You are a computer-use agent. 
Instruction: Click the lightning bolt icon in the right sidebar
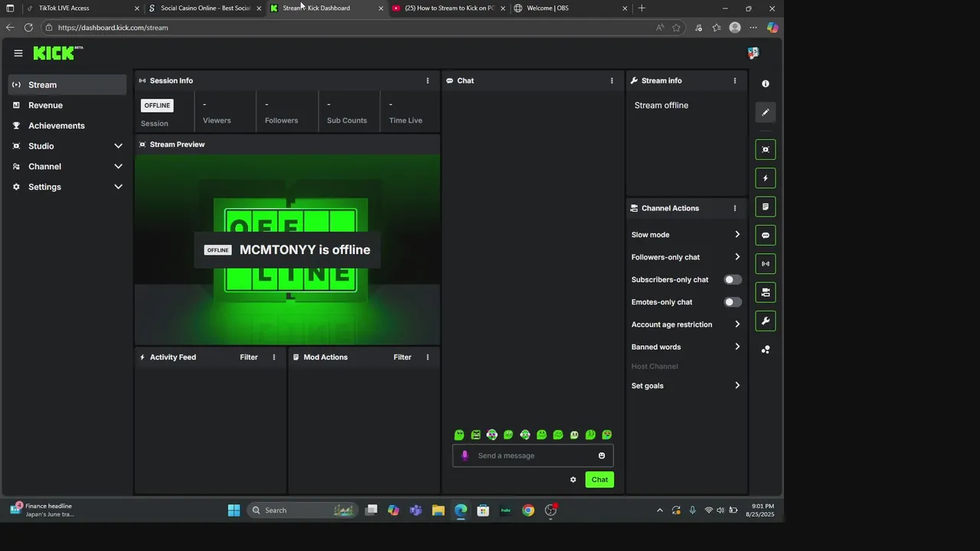(x=766, y=178)
